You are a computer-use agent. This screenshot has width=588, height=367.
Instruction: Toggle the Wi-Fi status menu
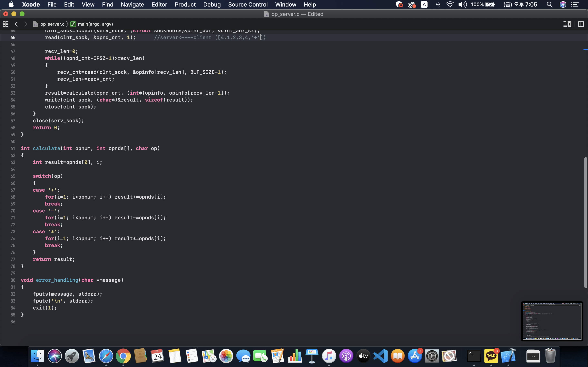coord(450,5)
